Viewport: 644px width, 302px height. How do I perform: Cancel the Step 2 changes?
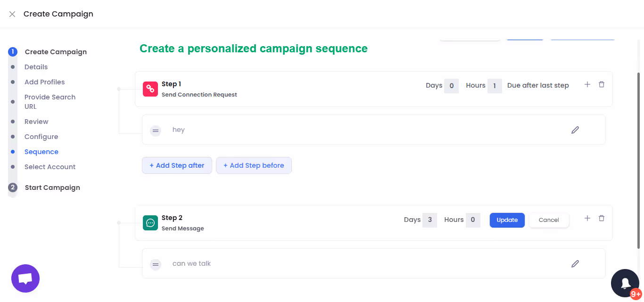[549, 220]
